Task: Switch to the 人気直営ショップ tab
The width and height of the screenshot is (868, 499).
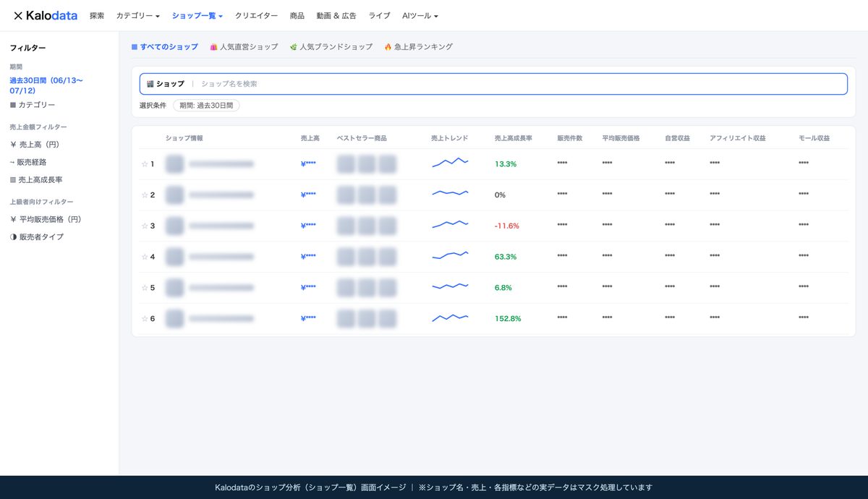Action: 244,46
